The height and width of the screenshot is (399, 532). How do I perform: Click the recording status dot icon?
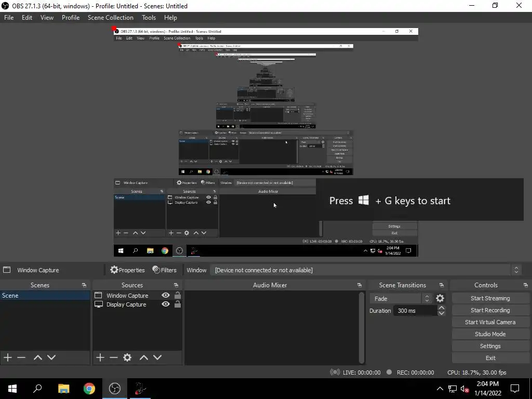[389, 372]
